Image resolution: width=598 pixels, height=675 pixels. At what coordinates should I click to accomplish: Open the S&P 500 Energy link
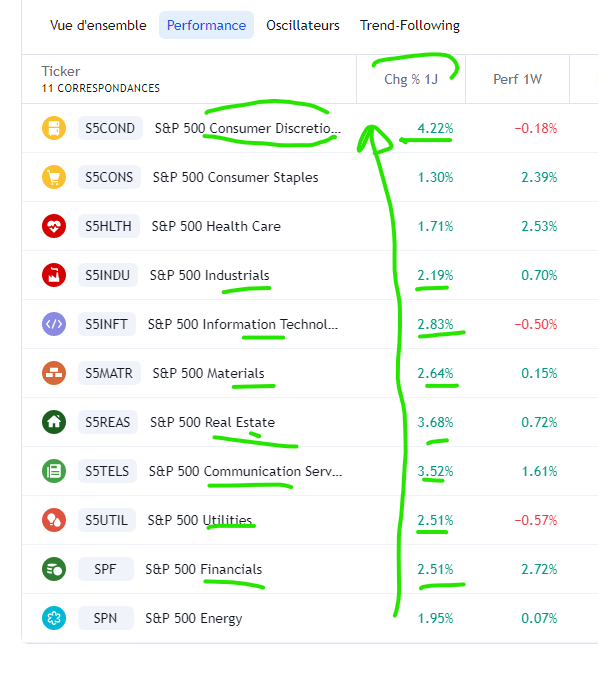click(x=194, y=619)
